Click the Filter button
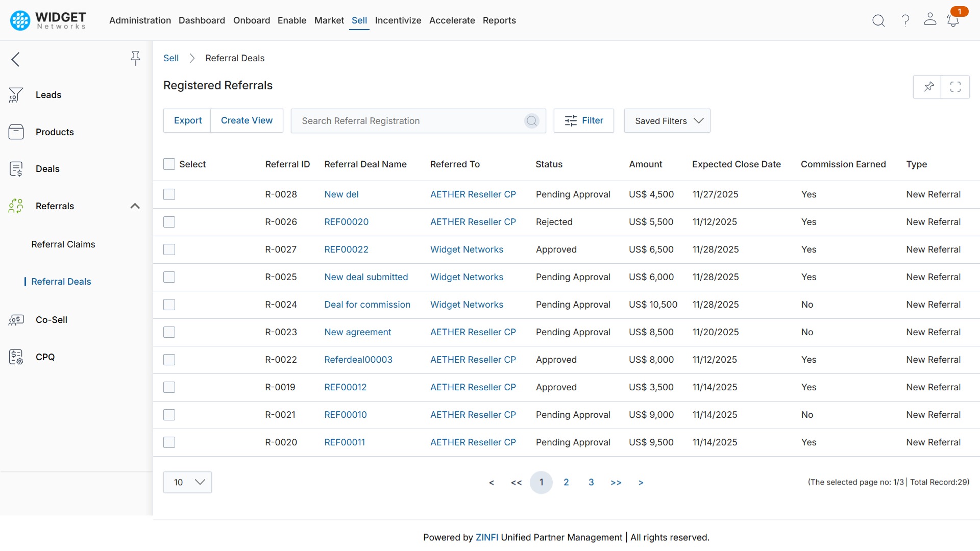This screenshot has height=551, width=980. tap(583, 120)
